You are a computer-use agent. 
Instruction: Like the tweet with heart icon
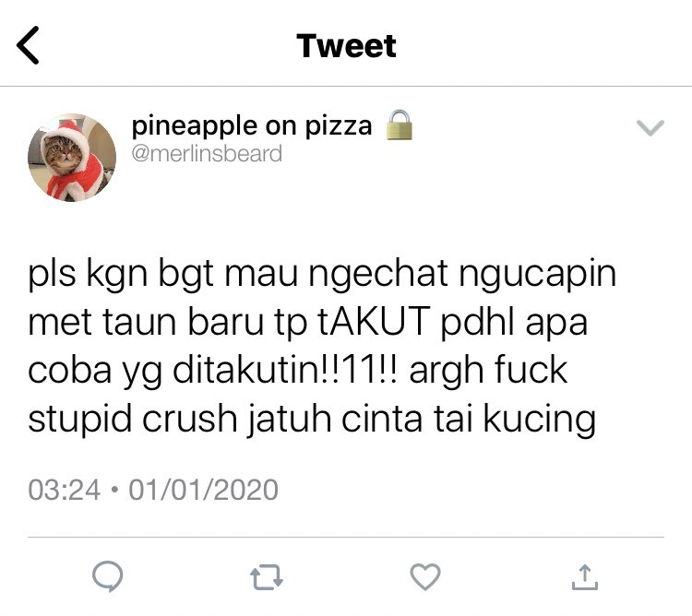pyautogui.click(x=425, y=576)
